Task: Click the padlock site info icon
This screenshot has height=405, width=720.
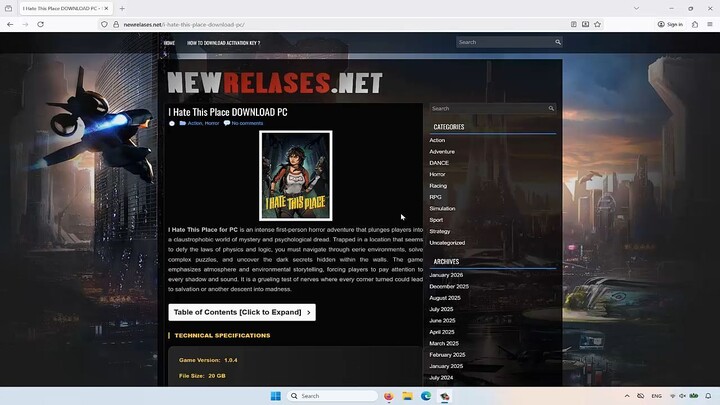Action: 116,24
